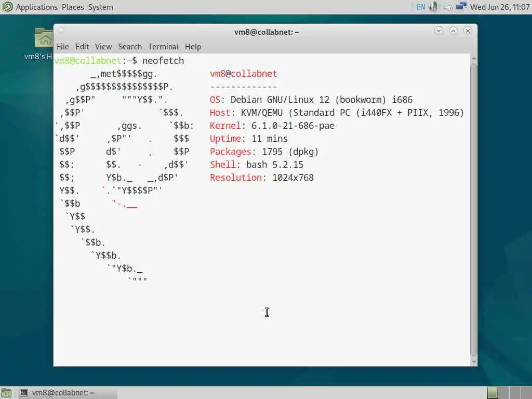Click the 'OS: Debian GNU/Linux 12' line
Screen dimensions: 532x399
tap(311, 100)
